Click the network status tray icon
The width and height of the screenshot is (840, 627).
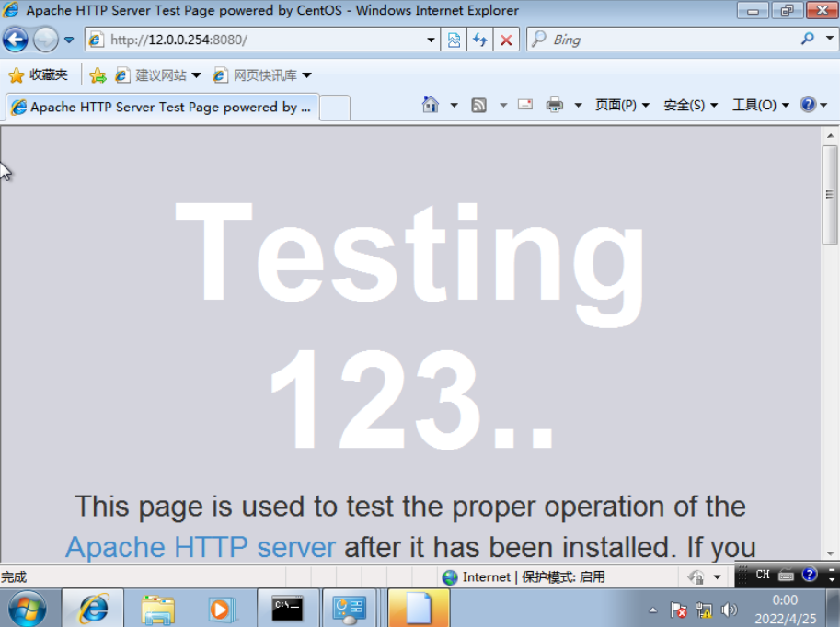704,610
